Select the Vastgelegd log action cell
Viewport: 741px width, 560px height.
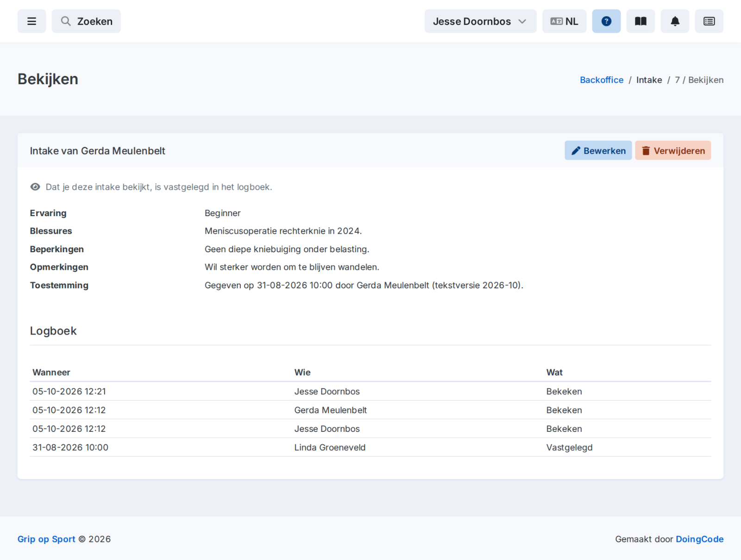569,448
